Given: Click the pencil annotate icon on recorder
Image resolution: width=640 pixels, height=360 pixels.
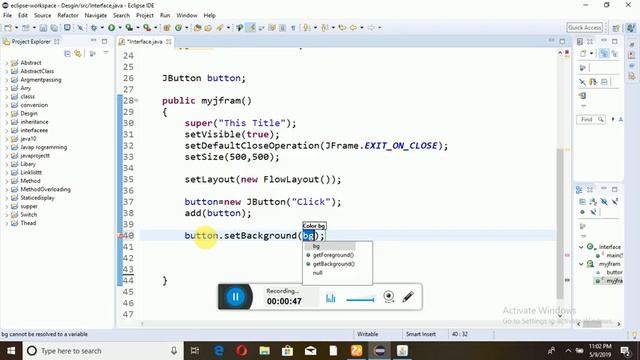Looking at the screenshot, I should click(x=408, y=297).
